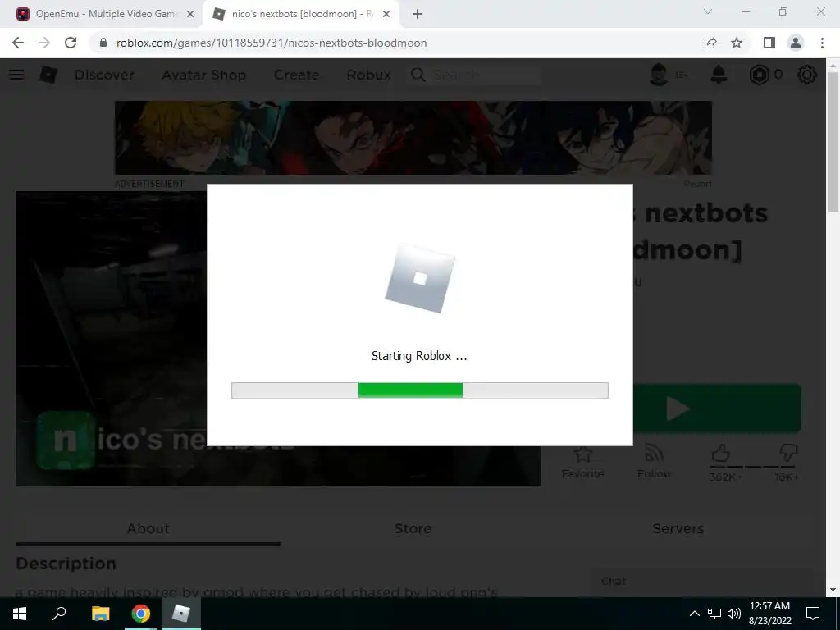The image size is (840, 630).
Task: Click the page vertical scrollbar
Action: (833, 141)
